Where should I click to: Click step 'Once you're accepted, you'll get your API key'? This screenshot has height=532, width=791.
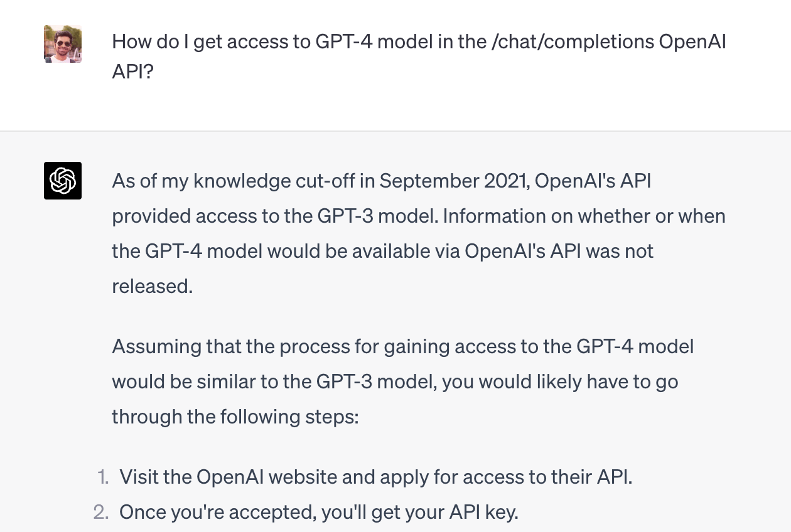pos(319,513)
